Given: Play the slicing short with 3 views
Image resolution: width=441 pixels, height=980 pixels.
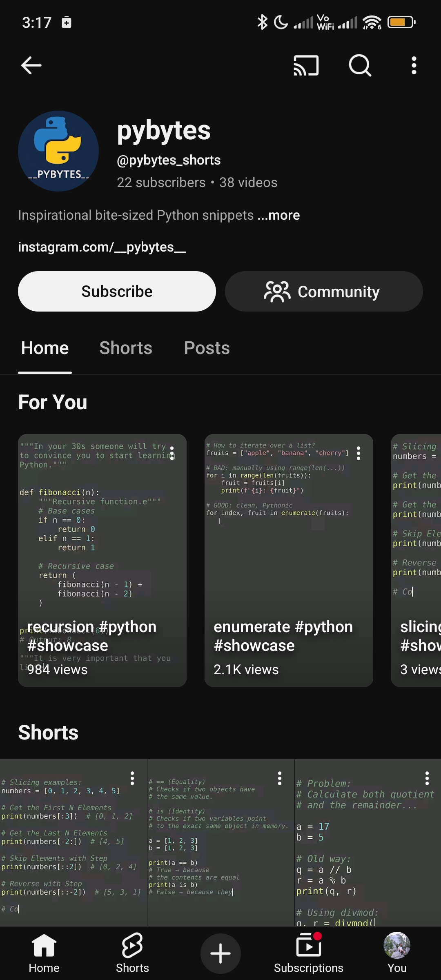Looking at the screenshot, I should tap(416, 560).
